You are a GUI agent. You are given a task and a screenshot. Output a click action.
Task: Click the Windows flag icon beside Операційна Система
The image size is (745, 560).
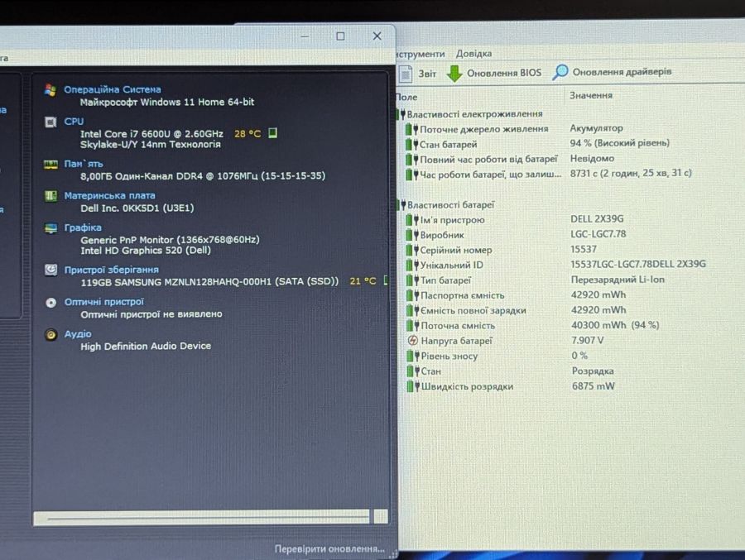pos(50,89)
